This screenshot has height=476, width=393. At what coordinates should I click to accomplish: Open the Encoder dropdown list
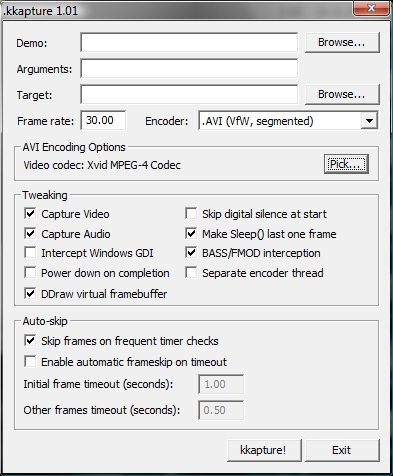pos(369,121)
